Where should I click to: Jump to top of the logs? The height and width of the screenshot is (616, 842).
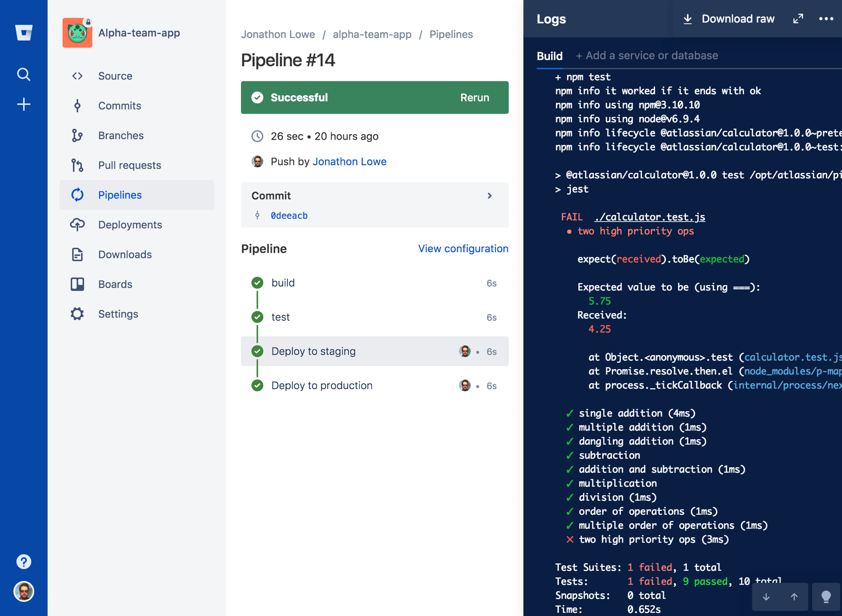pyautogui.click(x=794, y=597)
